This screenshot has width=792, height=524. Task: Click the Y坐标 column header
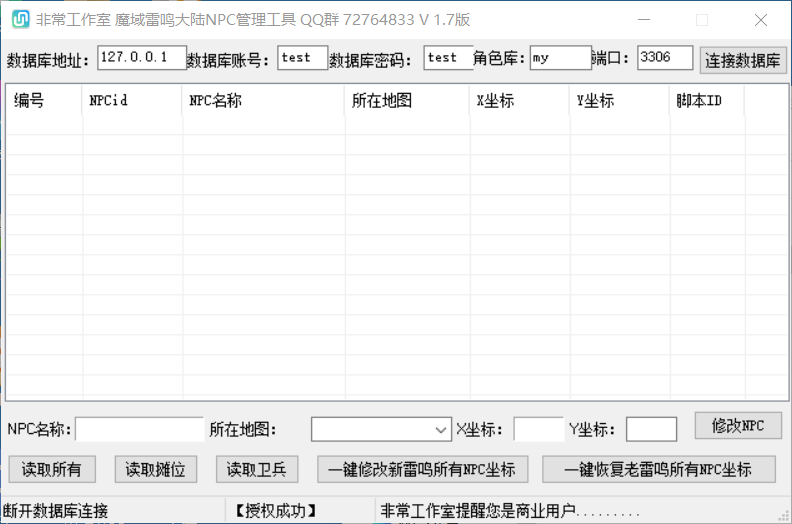[x=619, y=100]
